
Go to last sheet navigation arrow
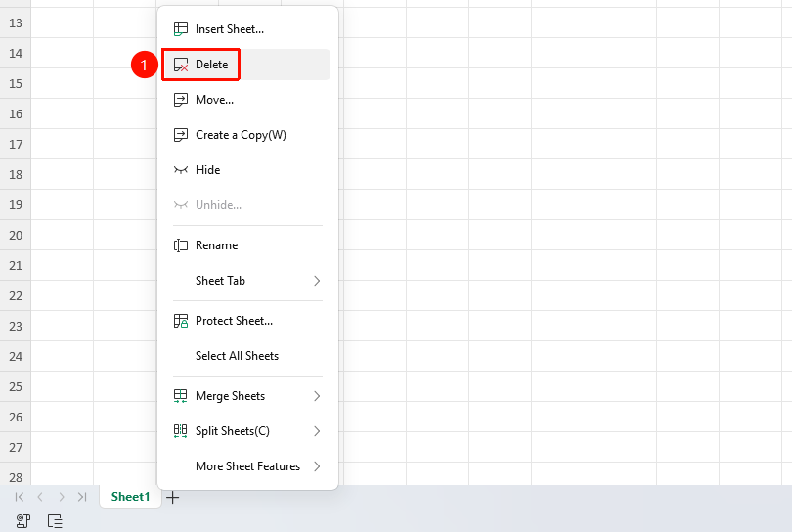pyautogui.click(x=82, y=497)
